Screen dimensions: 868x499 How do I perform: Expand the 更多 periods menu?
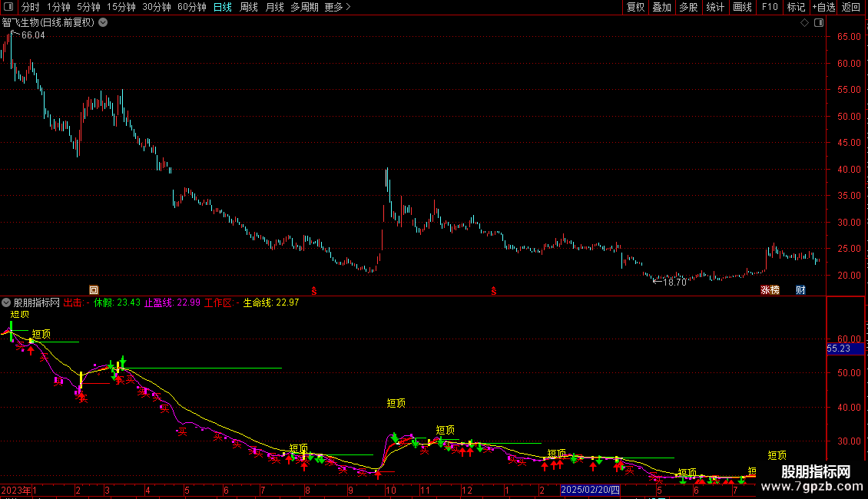(x=338, y=7)
